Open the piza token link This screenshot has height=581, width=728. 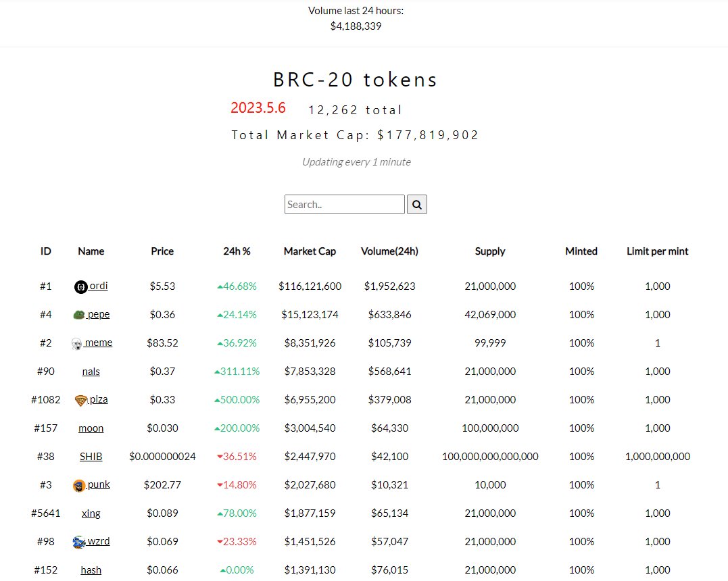point(99,399)
